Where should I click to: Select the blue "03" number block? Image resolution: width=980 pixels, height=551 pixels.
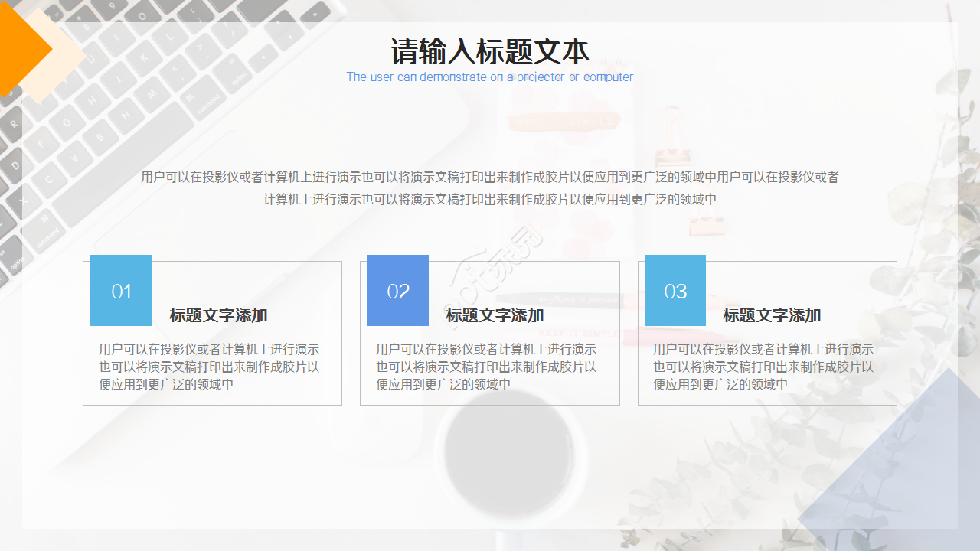(675, 290)
